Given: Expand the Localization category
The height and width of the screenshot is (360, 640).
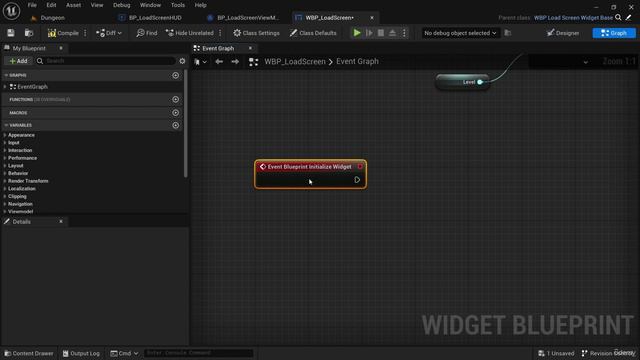Looking at the screenshot, I should pos(5,189).
